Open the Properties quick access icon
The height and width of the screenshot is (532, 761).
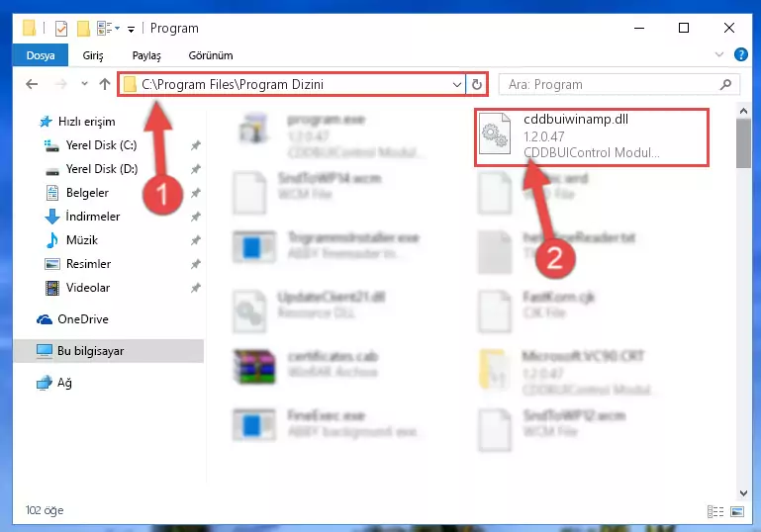(x=61, y=29)
